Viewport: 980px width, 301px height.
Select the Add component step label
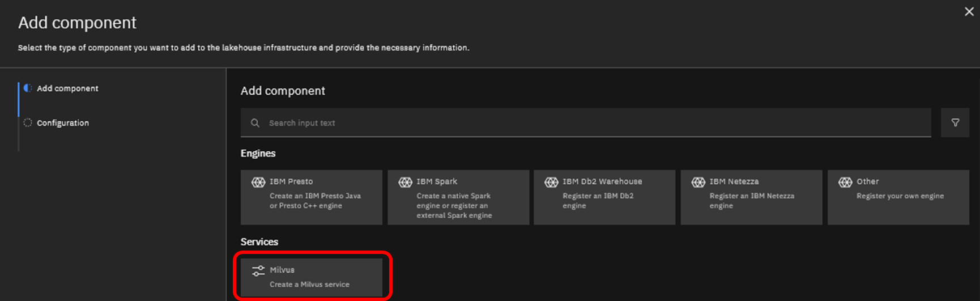[67, 88]
